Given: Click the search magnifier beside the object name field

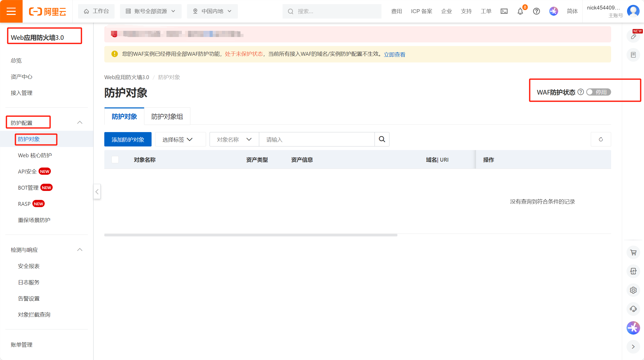Looking at the screenshot, I should 382,139.
